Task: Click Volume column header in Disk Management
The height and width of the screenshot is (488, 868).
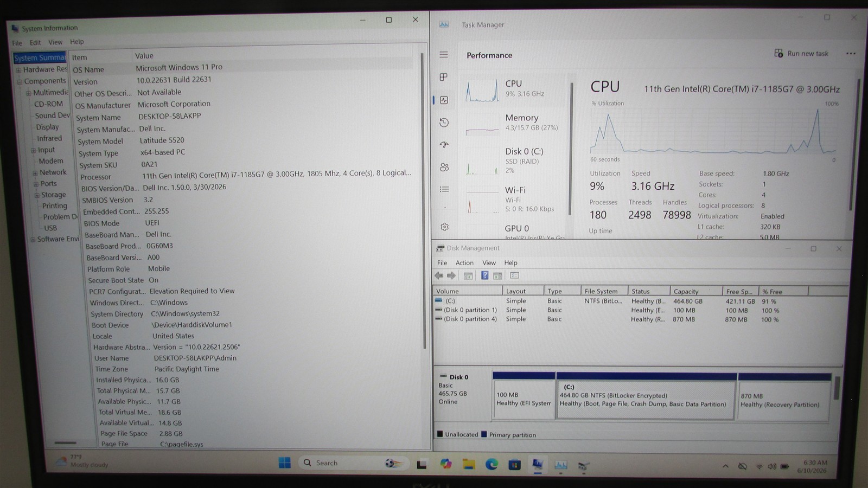Action: click(468, 291)
